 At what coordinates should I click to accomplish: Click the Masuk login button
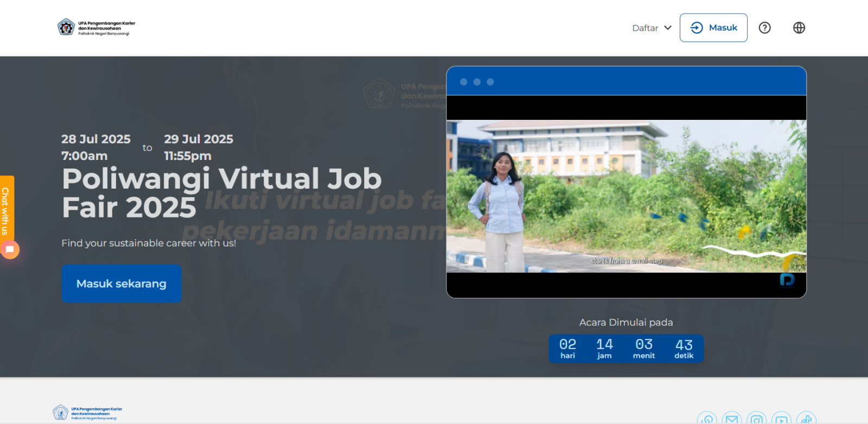coord(713,28)
